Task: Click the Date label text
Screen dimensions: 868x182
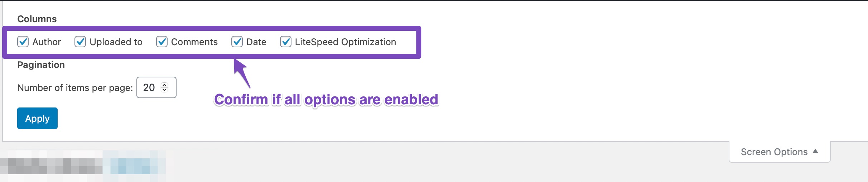Action: click(256, 42)
